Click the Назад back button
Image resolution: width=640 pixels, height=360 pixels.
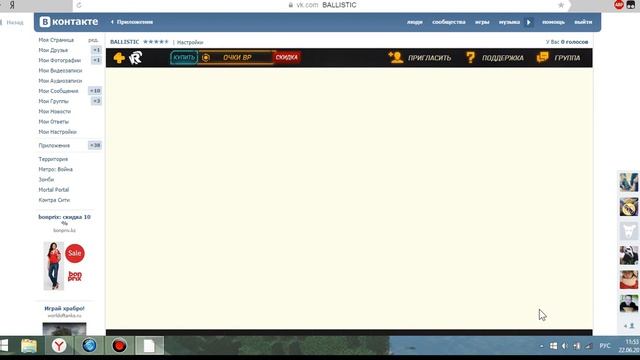tap(12, 22)
